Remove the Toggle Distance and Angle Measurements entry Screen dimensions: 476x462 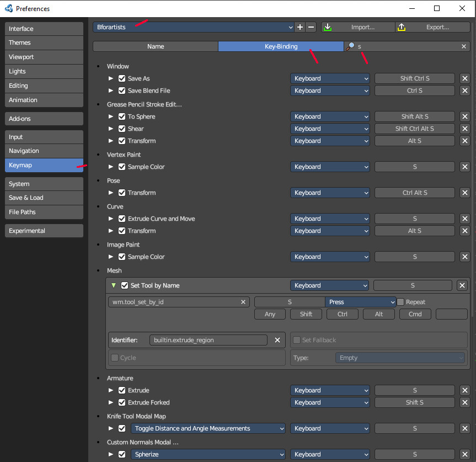pos(465,428)
